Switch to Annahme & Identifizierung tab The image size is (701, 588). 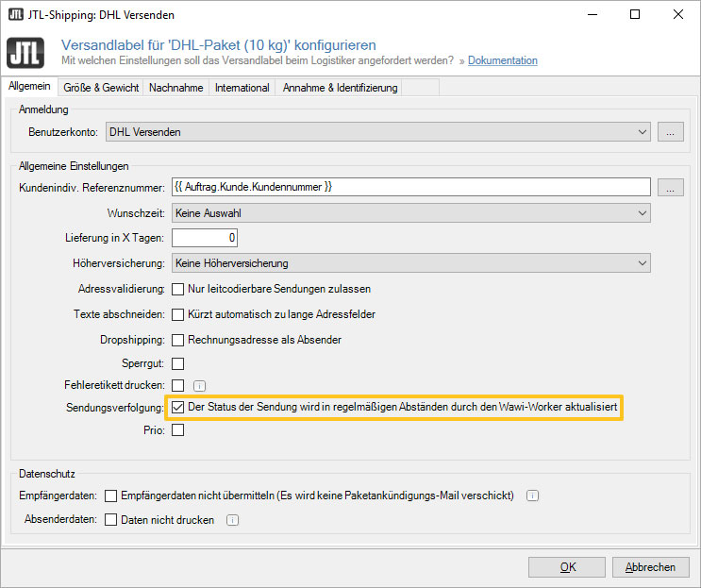tap(339, 88)
